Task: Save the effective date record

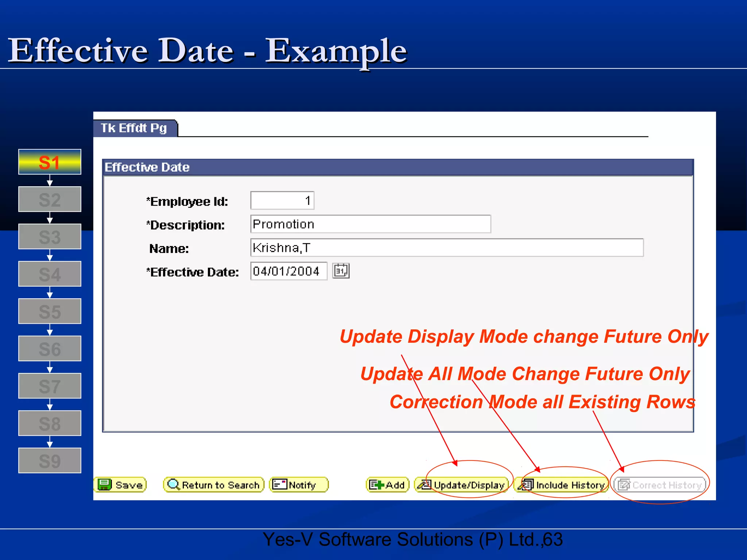Action: pos(120,485)
